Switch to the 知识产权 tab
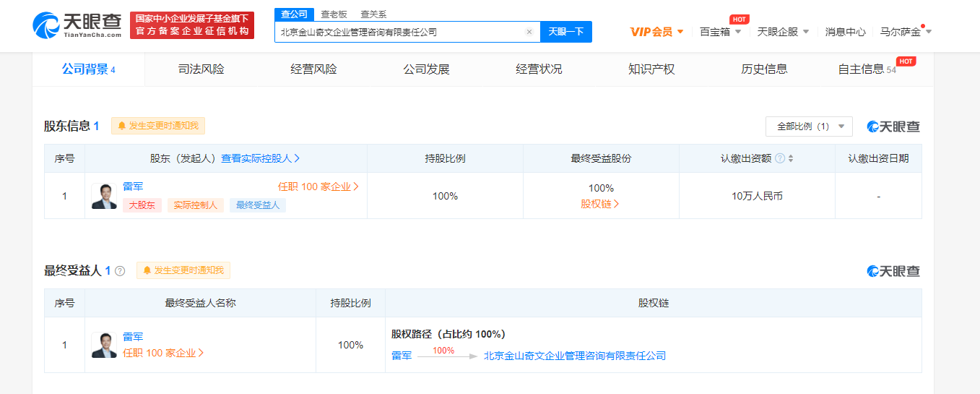The width and height of the screenshot is (980, 394). [651, 69]
